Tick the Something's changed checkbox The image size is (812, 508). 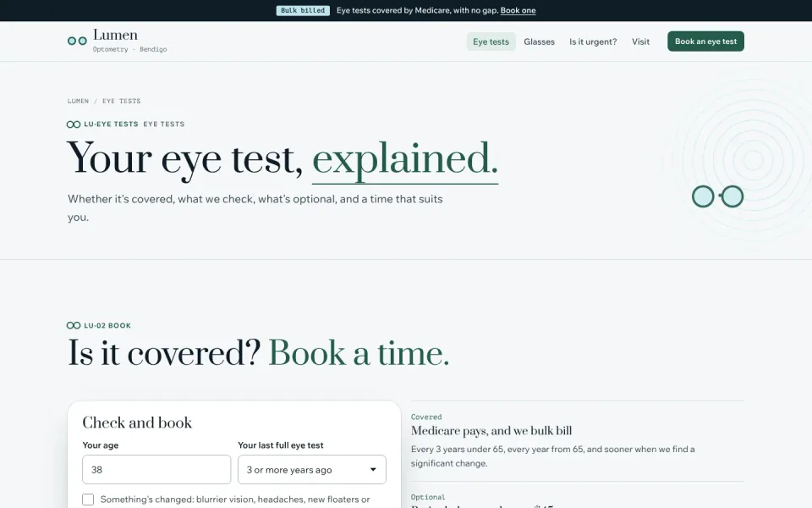click(x=88, y=500)
